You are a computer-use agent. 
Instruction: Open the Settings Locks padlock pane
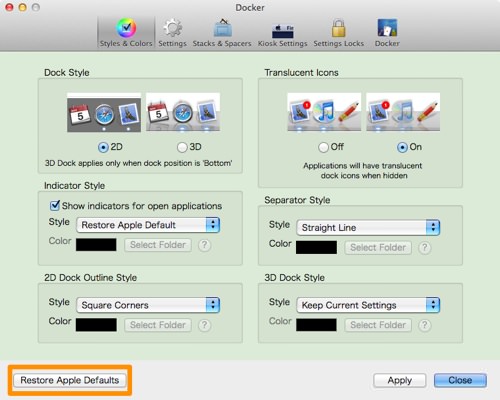(338, 33)
